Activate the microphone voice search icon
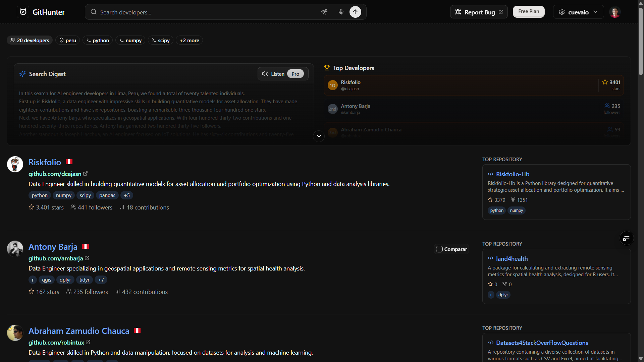The width and height of the screenshot is (644, 362). tap(341, 12)
